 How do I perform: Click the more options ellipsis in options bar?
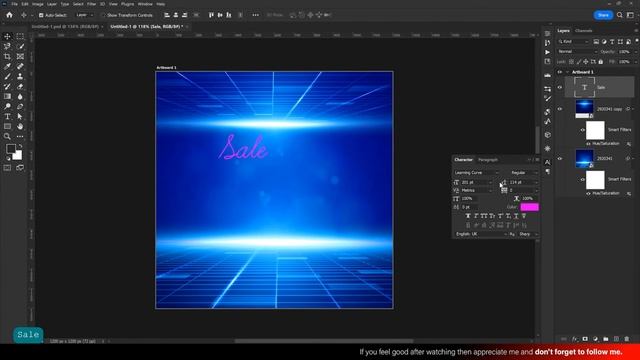click(x=256, y=15)
